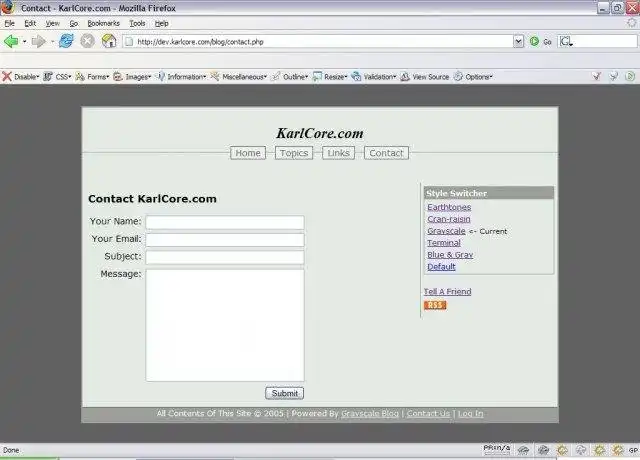Switch to the Earthtones style
The width and height of the screenshot is (640, 460).
coord(449,207)
